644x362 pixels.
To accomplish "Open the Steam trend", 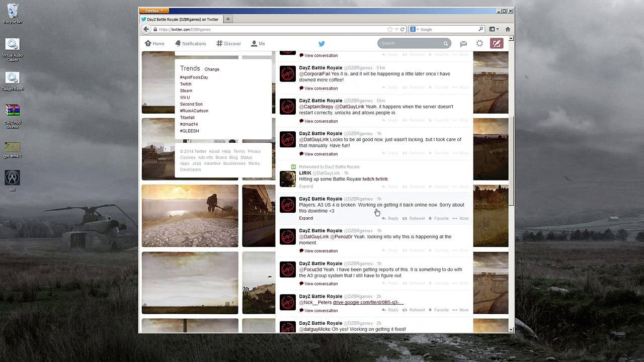I will point(186,91).
